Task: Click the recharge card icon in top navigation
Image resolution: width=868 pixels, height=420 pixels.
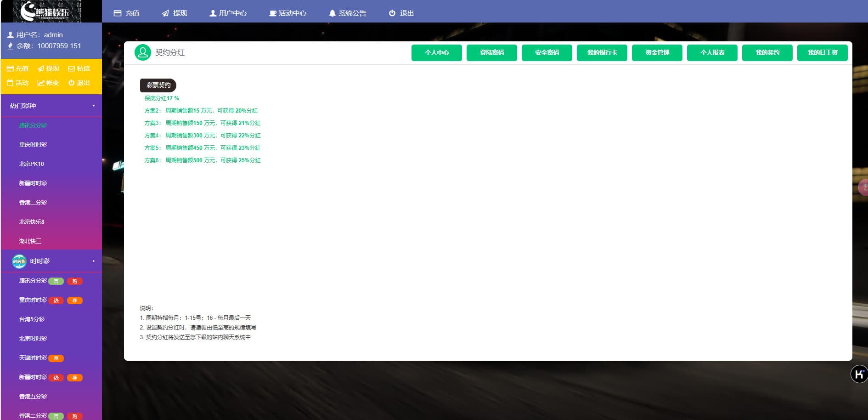Action: [118, 13]
